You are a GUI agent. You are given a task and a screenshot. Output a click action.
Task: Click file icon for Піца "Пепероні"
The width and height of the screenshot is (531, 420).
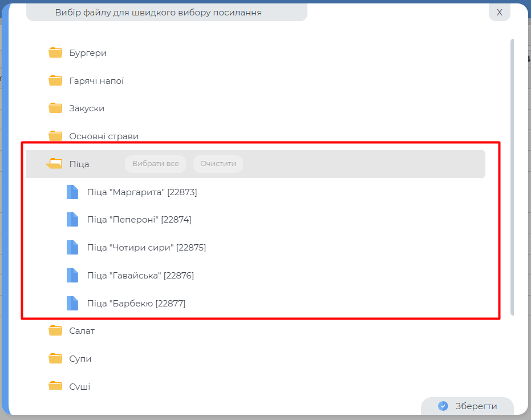pyautogui.click(x=72, y=220)
